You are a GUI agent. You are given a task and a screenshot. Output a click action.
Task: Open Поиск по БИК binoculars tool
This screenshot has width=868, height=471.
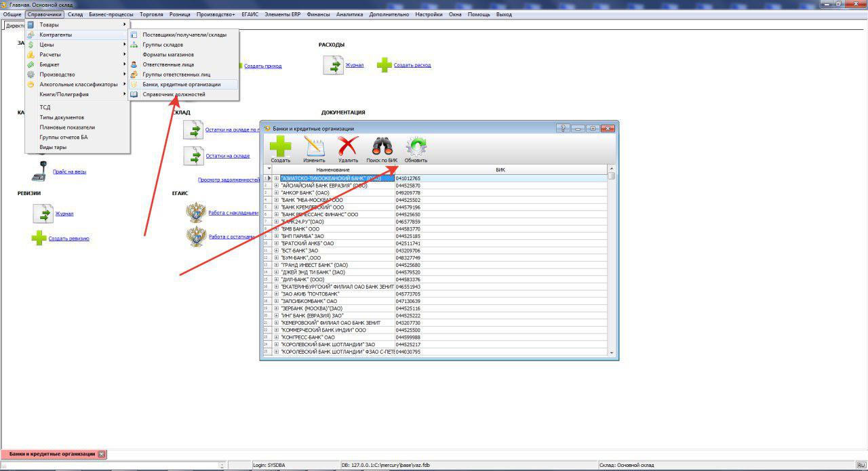pyautogui.click(x=382, y=147)
